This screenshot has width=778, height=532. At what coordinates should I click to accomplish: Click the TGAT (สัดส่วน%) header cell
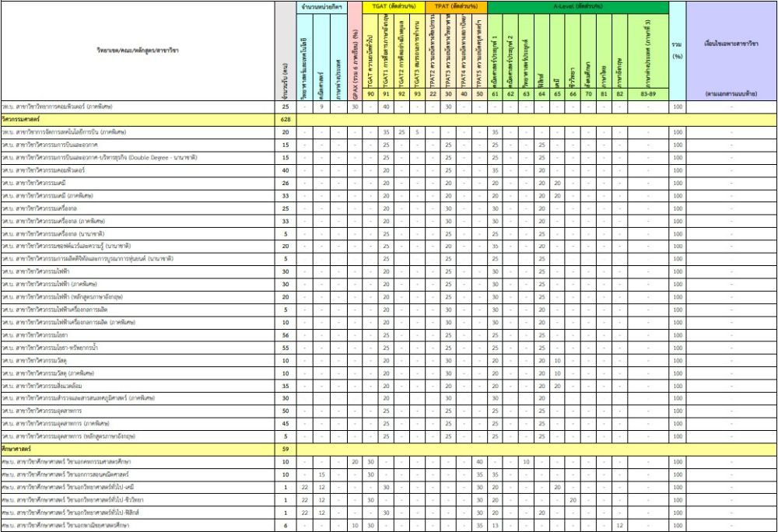pyautogui.click(x=394, y=6)
